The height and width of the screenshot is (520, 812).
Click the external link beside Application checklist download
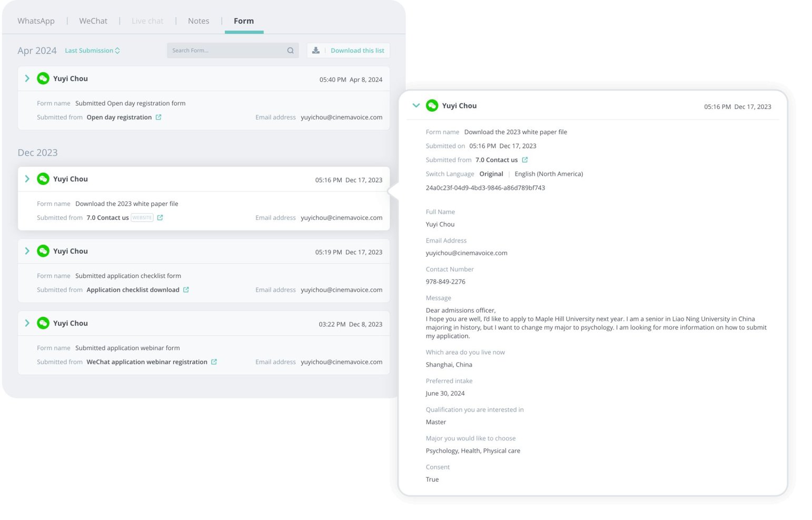click(x=186, y=289)
